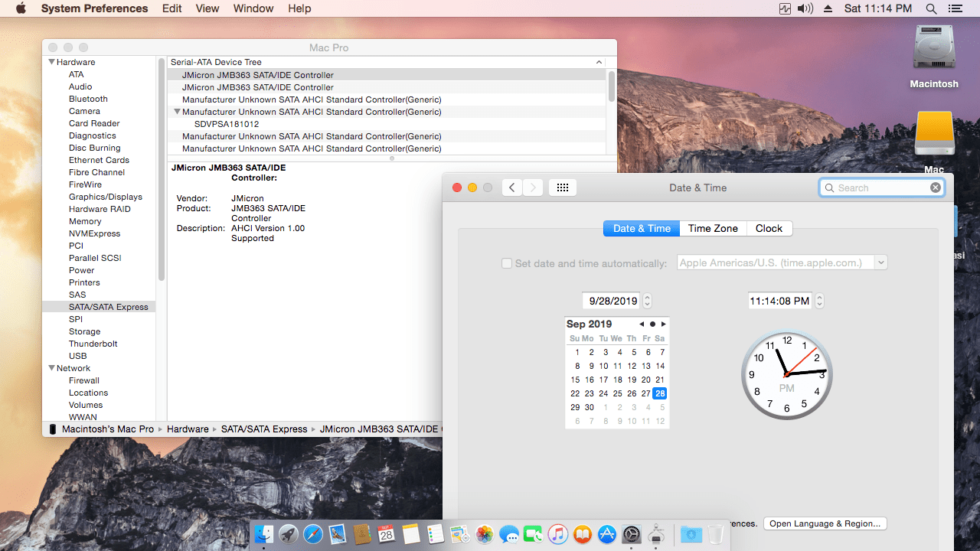The width and height of the screenshot is (980, 551).
Task: Go to next month in calendar
Action: 664,324
